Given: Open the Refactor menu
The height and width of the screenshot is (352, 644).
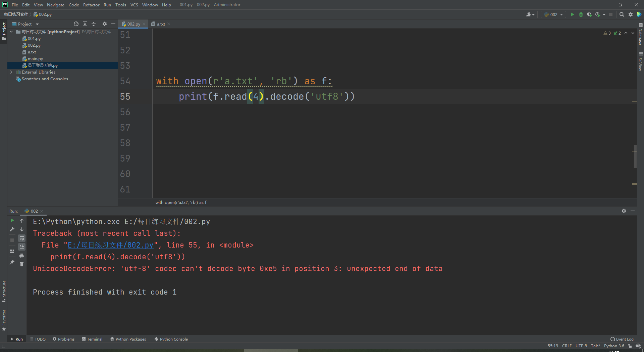Looking at the screenshot, I should pos(91,5).
